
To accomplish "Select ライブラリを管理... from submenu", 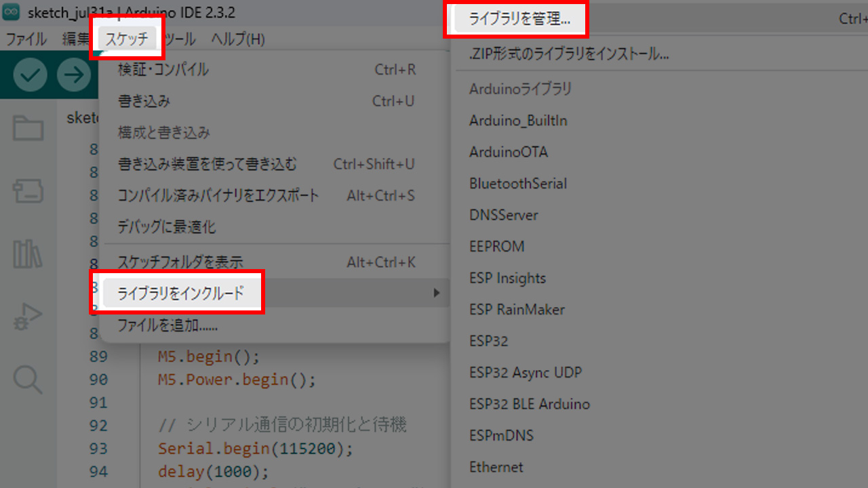I will [519, 19].
